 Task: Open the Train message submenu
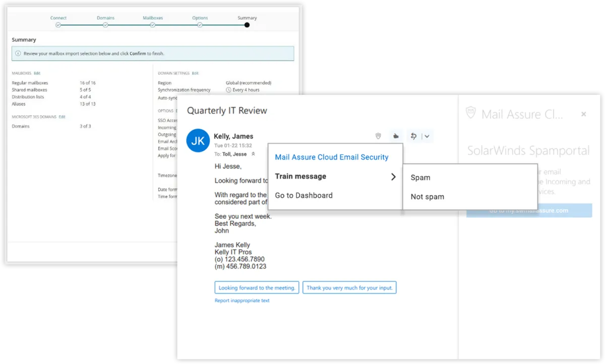click(335, 176)
